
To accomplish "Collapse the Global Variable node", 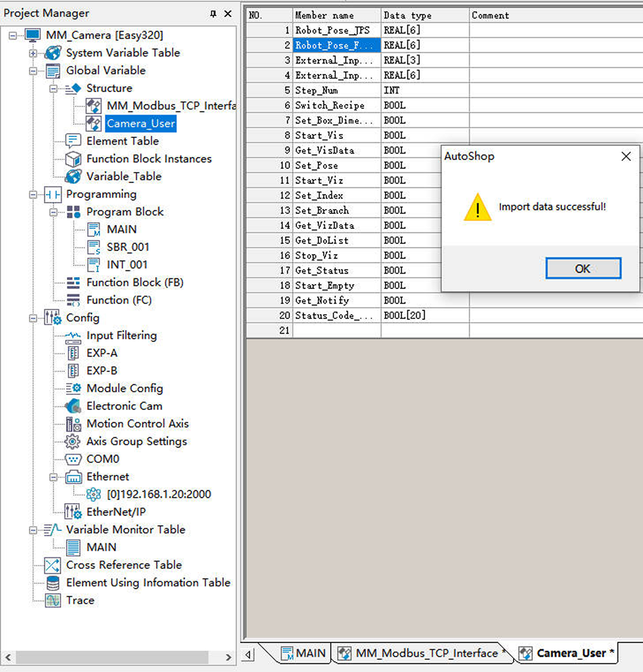I will click(33, 71).
